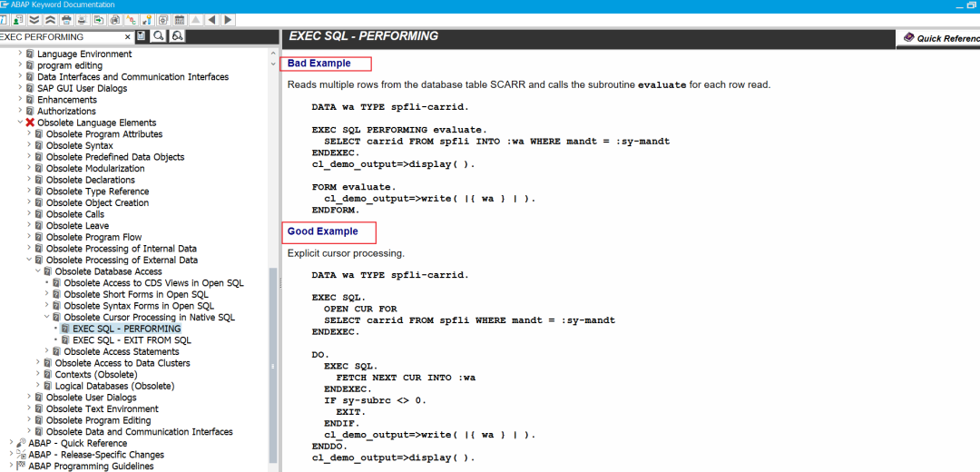This screenshot has height=472, width=980.
Task: Expand Obsolete Access Statements node
Action: coord(46,351)
